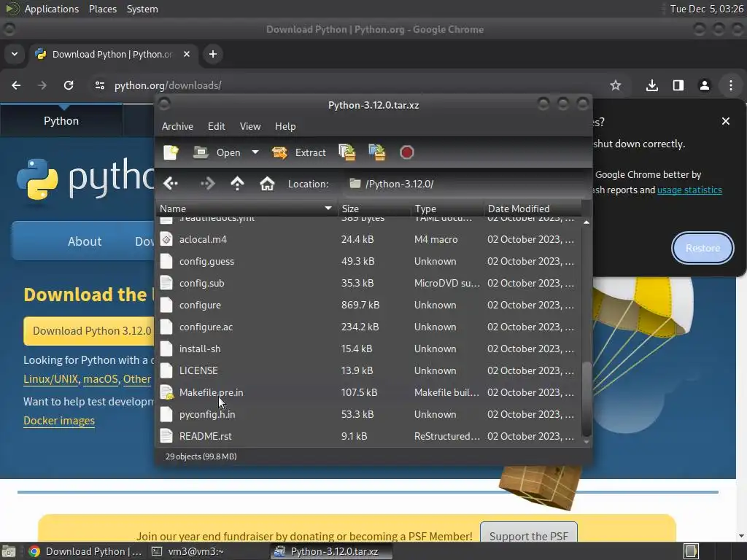Click the Open archive toolbar button

217,152
